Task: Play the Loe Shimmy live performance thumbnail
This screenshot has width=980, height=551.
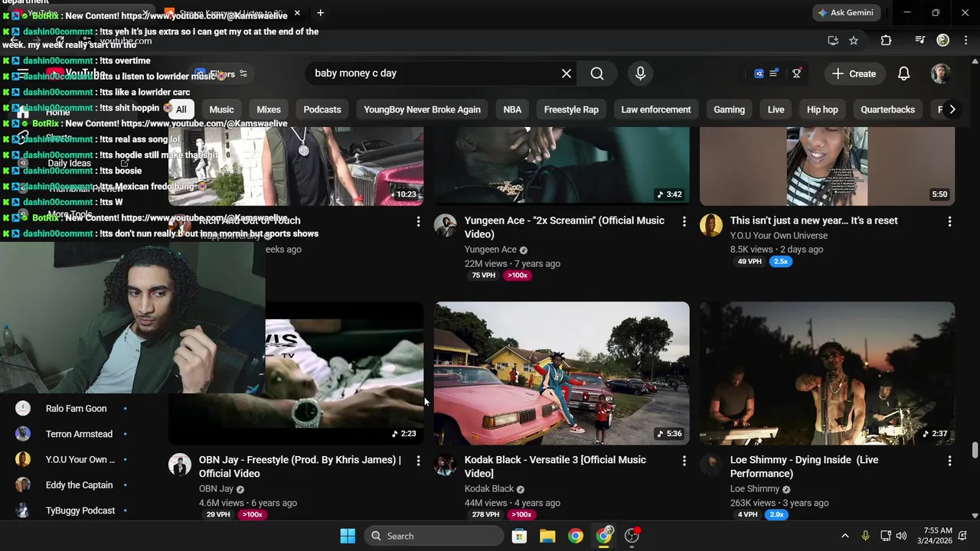Action: pyautogui.click(x=827, y=373)
